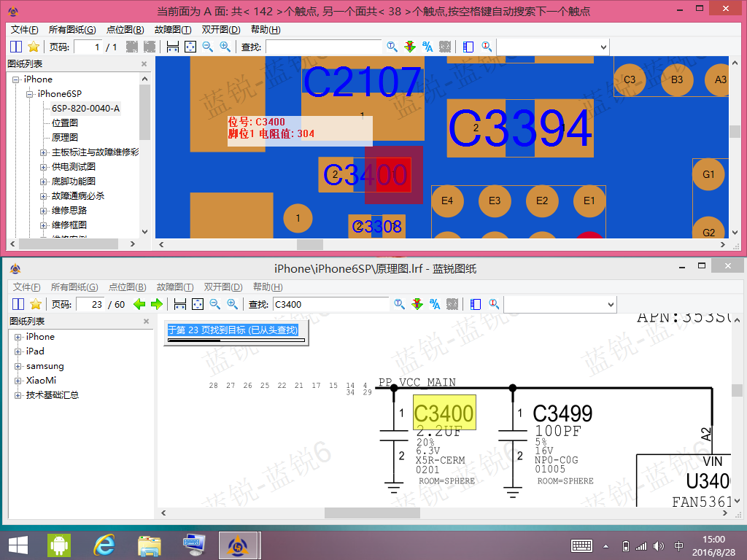
Task: Open 双开图(D) menu in top window
Action: tap(220, 29)
